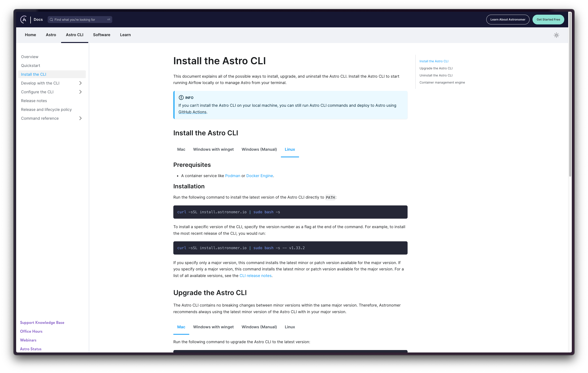Open the Webinars link
Screen dimensions: 588x373
[x=28, y=340]
